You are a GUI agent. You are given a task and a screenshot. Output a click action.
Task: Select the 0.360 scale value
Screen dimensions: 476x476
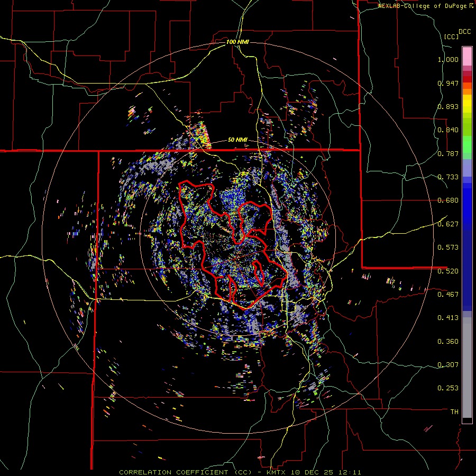pos(448,342)
